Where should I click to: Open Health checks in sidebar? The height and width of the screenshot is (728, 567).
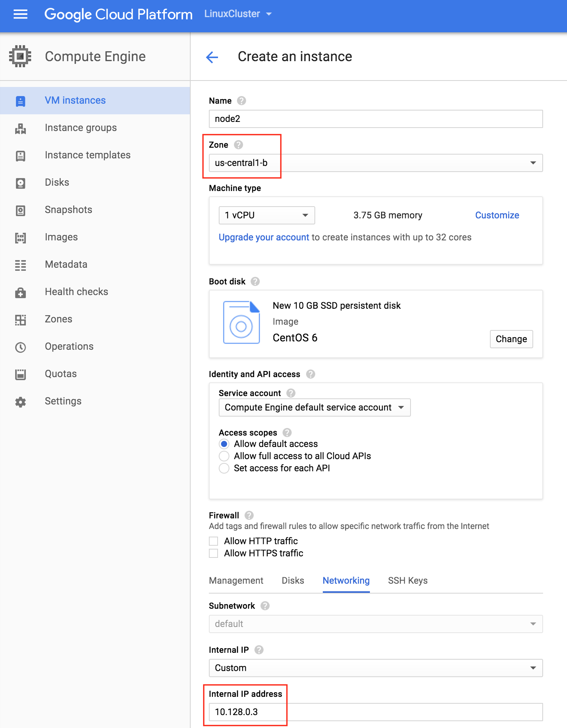pyautogui.click(x=95, y=292)
